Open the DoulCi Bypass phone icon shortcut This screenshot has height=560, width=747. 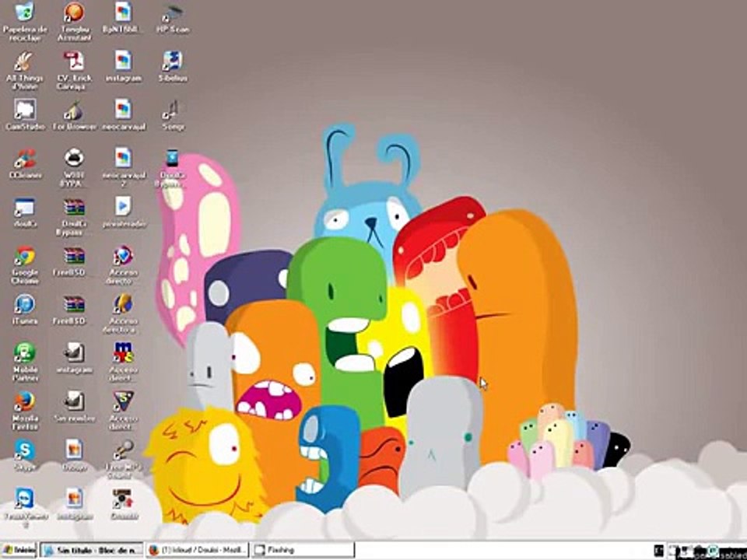[173, 168]
